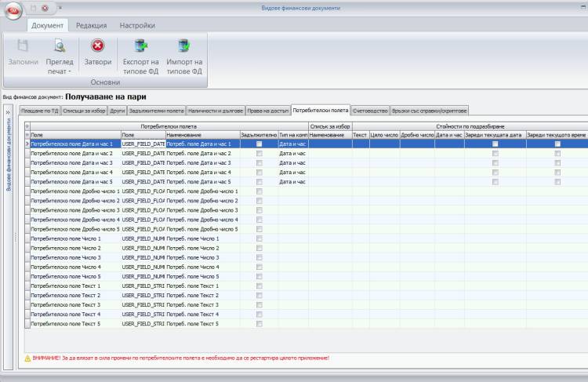This screenshot has width=588, height=382.
Task: Click Импорт на типове ФД icon
Action: pyautogui.click(x=184, y=46)
